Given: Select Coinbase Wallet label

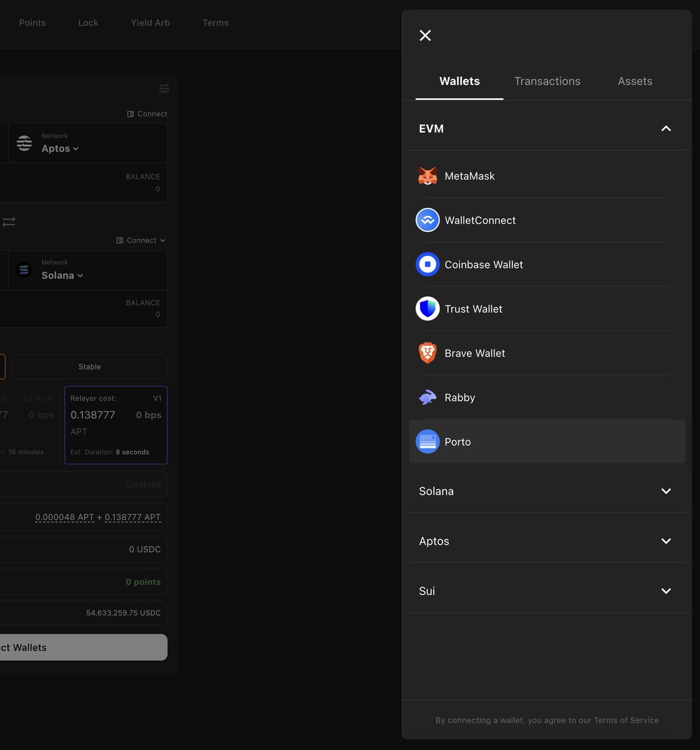Looking at the screenshot, I should [484, 265].
